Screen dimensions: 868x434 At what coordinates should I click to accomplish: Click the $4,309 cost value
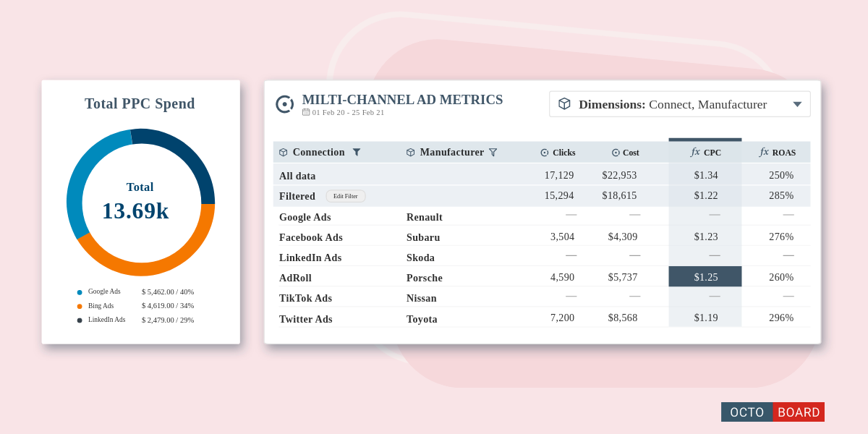tap(623, 237)
